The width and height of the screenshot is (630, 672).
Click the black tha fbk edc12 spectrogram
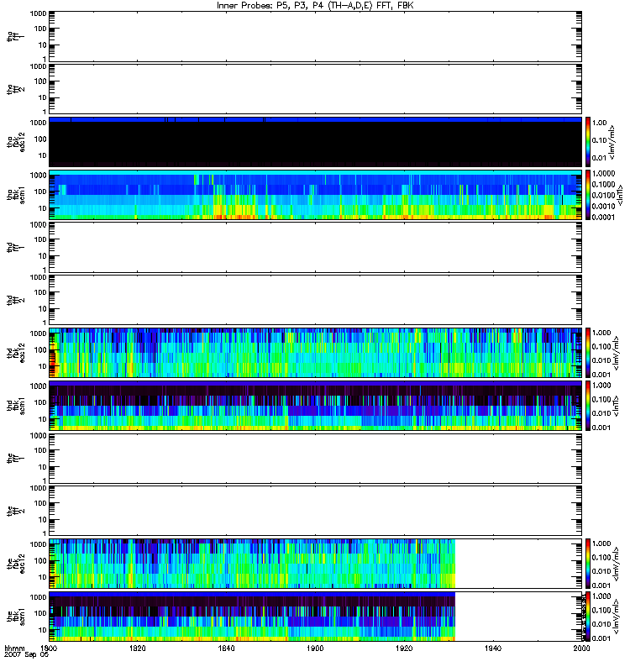[316, 142]
